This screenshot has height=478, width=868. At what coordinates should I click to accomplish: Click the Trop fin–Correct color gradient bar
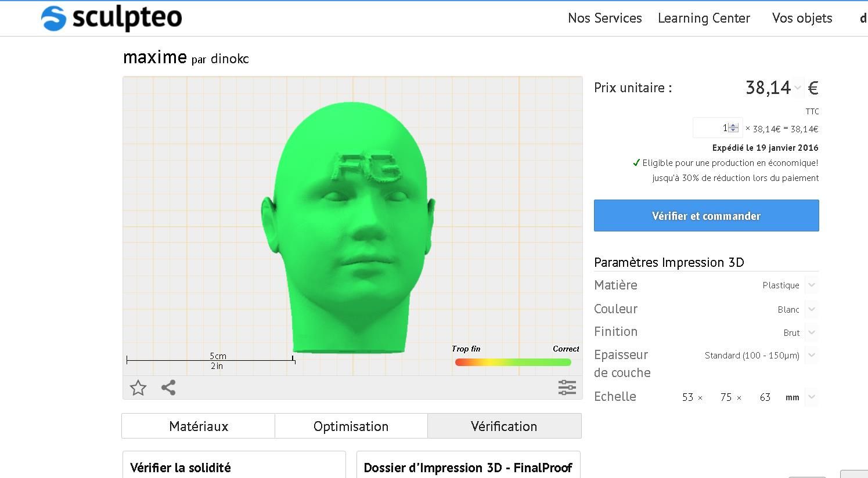513,362
